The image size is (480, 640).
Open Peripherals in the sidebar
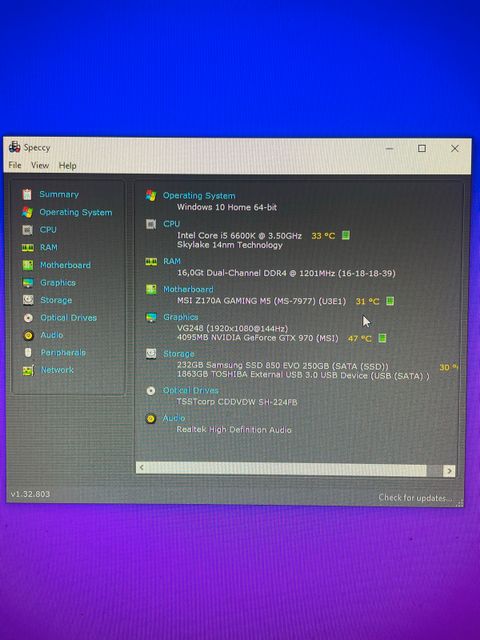pos(63,352)
